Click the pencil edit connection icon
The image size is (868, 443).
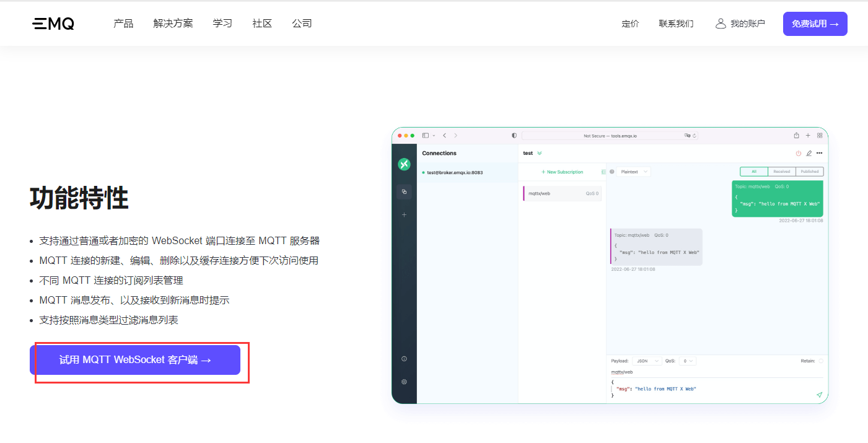click(809, 153)
